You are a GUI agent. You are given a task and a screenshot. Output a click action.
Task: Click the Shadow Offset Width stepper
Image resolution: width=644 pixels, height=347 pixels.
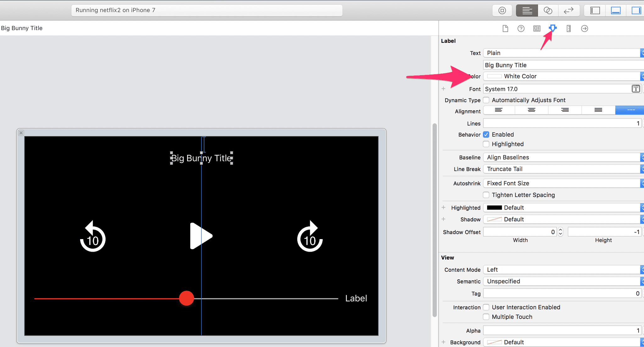pyautogui.click(x=560, y=232)
